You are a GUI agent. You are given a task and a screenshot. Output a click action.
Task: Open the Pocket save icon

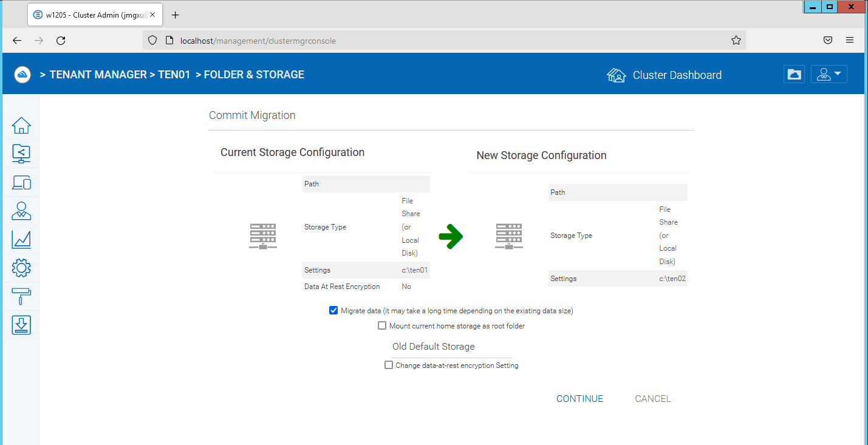point(827,41)
